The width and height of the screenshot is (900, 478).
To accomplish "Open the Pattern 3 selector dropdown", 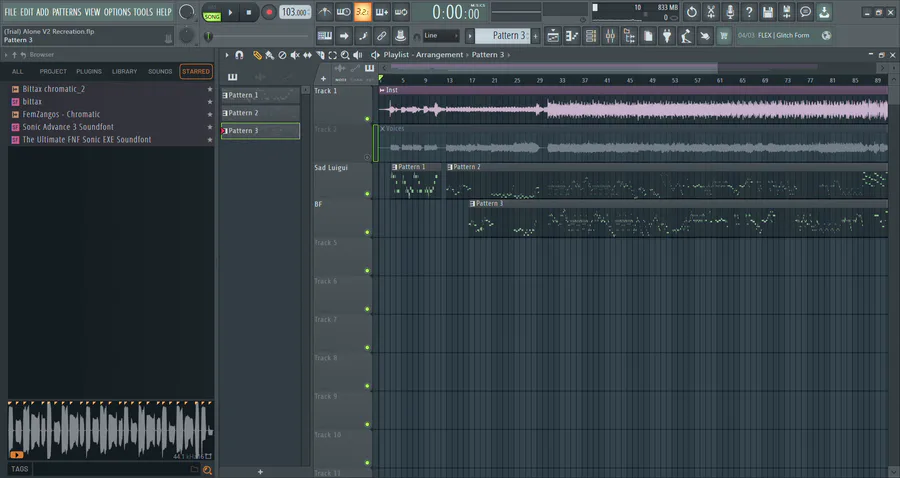I will coord(505,36).
